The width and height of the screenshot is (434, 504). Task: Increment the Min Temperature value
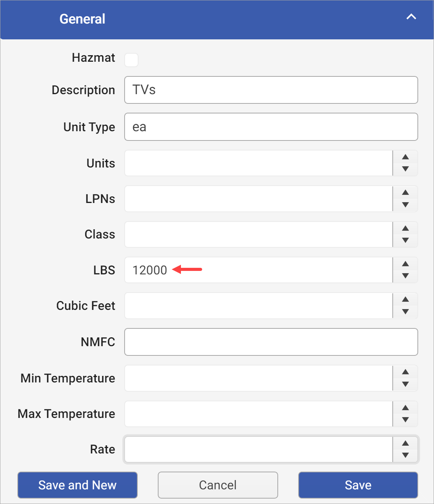405,373
